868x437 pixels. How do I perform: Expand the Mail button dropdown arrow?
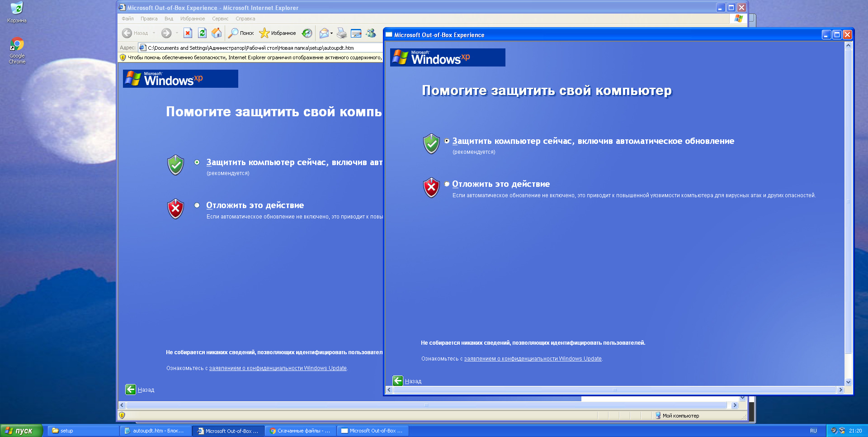(331, 33)
